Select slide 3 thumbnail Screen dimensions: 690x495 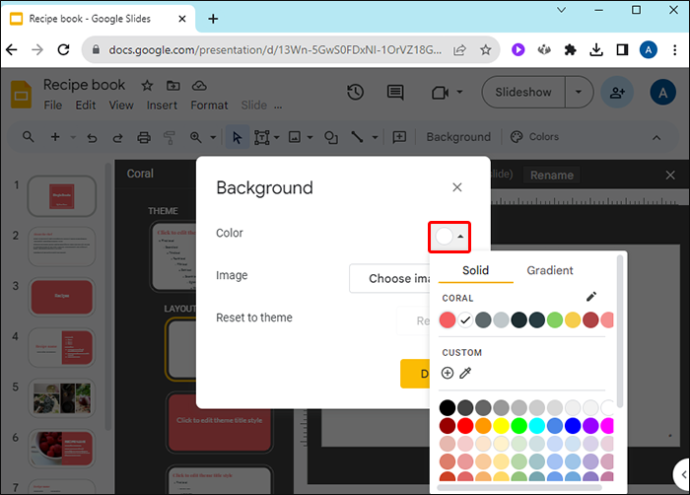tap(62, 297)
